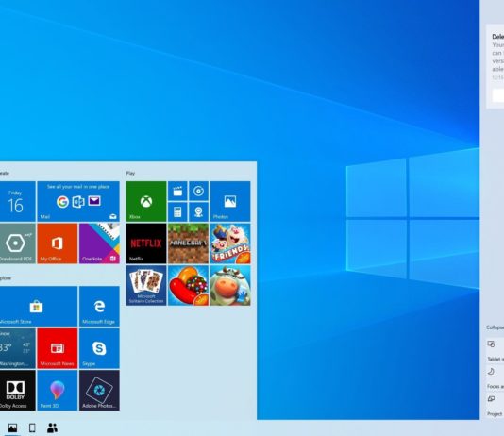
Task: Collapse the quick actions list
Action: [x=495, y=327]
